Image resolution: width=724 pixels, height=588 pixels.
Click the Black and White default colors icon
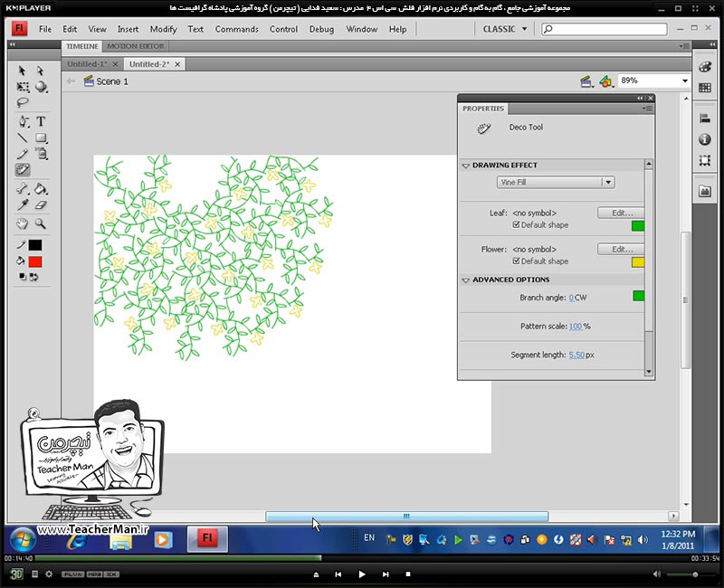point(22,277)
